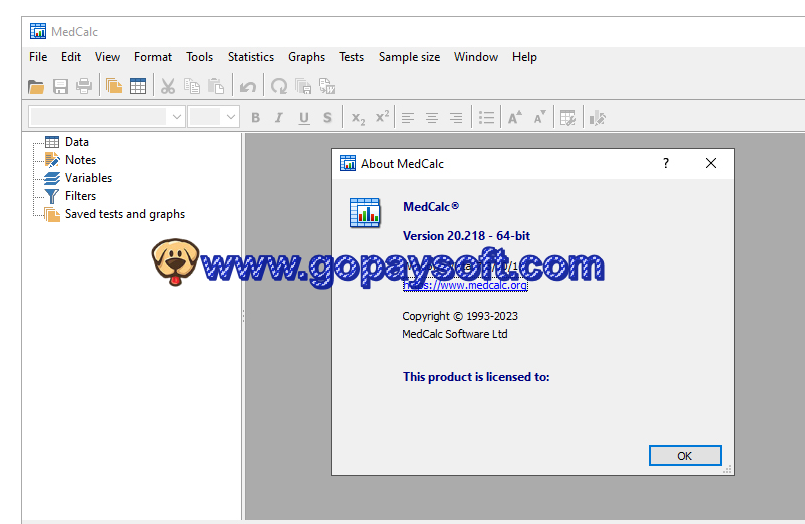Click the MedCalc title bar app icon
The width and height of the screenshot is (805, 524).
tap(37, 31)
